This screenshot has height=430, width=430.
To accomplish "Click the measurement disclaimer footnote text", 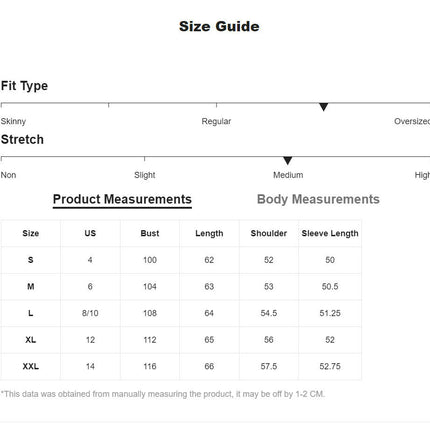I will (x=163, y=394).
